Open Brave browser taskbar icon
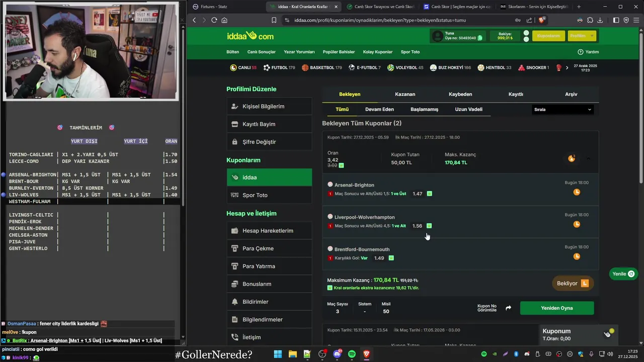The height and width of the screenshot is (362, 644). pyautogui.click(x=366, y=354)
